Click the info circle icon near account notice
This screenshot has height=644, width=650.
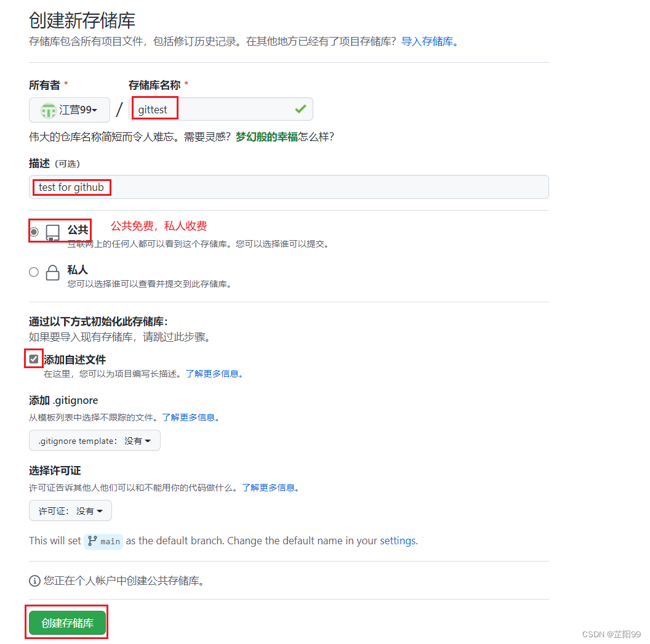pos(34,581)
